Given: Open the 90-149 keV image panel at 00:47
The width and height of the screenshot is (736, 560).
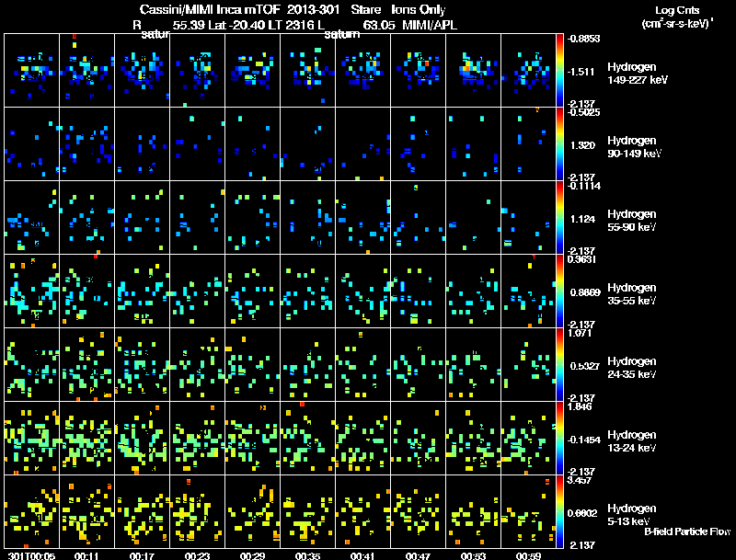Looking at the screenshot, I should point(419,144).
